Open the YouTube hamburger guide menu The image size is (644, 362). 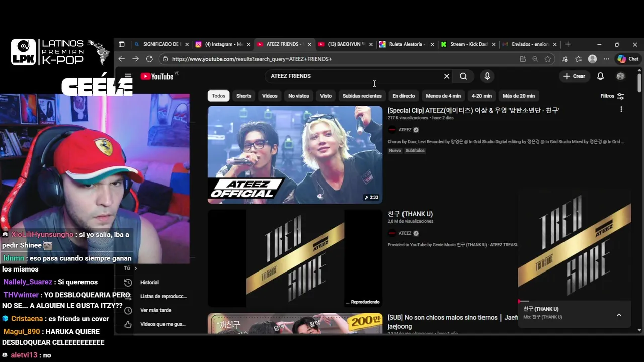(x=128, y=76)
